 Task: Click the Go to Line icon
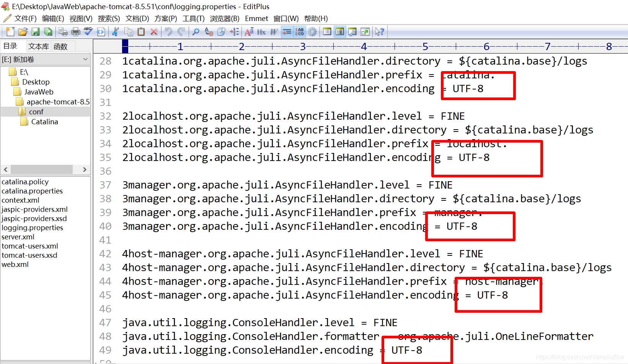(234, 32)
